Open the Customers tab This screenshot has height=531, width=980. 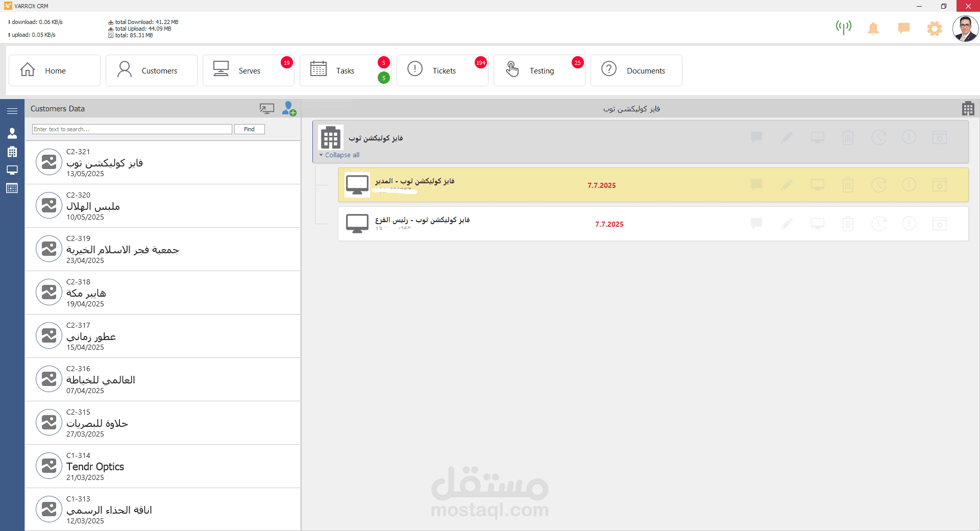pyautogui.click(x=152, y=70)
